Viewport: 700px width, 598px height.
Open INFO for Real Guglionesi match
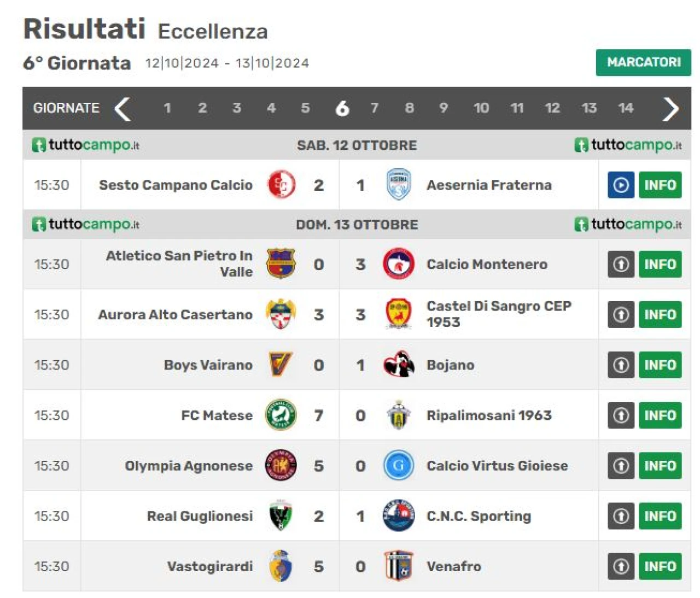click(660, 516)
